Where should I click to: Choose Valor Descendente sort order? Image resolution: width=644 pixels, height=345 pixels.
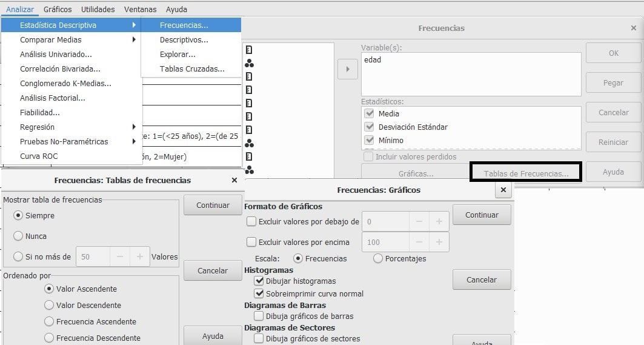[x=50, y=305]
